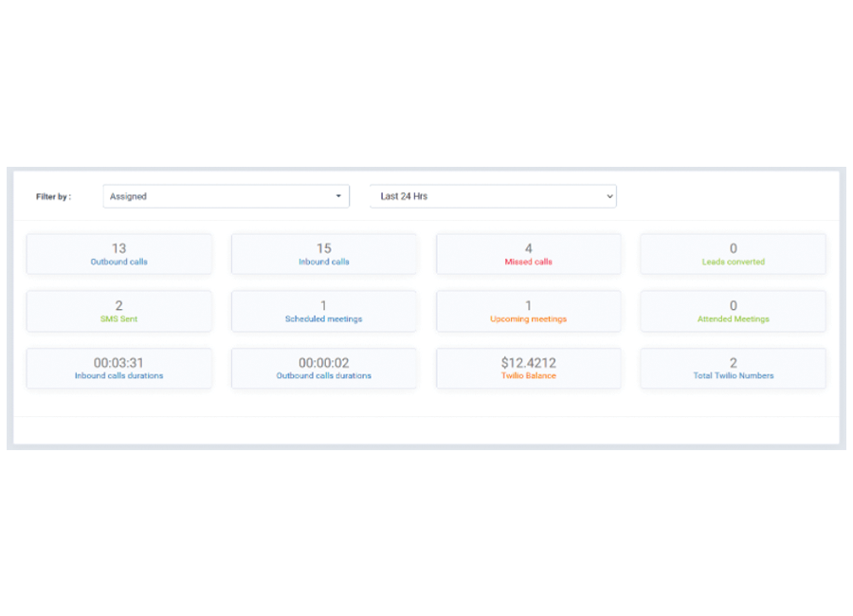Open the Assigned filter dropdown
This screenshot has height=616, width=853.
225,196
